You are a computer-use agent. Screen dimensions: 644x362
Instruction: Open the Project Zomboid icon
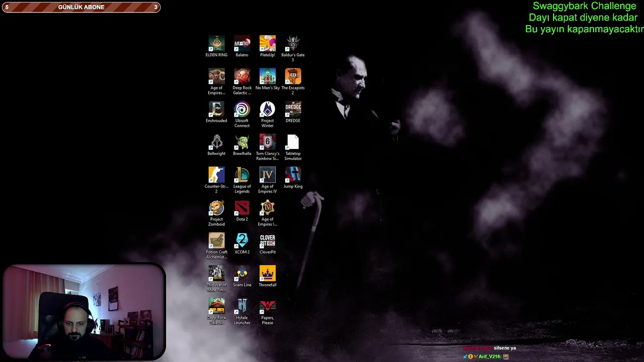[216, 208]
